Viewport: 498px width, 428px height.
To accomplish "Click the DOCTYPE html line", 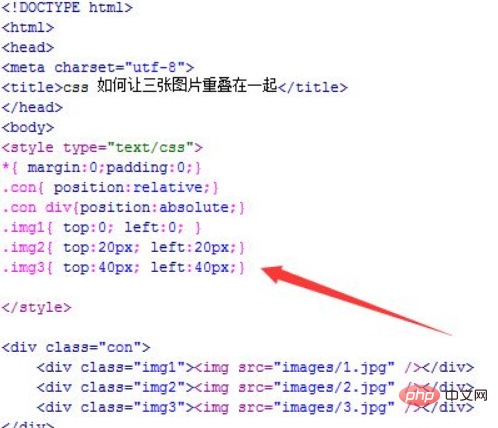I will tap(67, 7).
